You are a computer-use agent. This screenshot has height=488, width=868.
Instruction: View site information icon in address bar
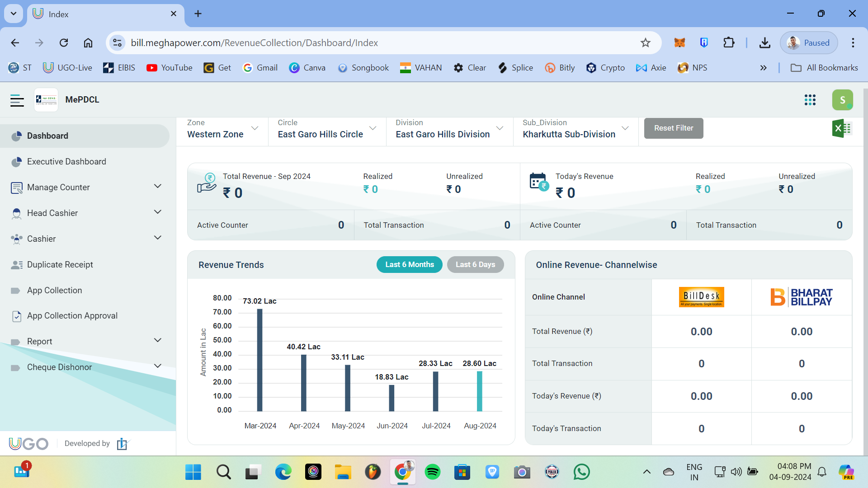click(117, 43)
